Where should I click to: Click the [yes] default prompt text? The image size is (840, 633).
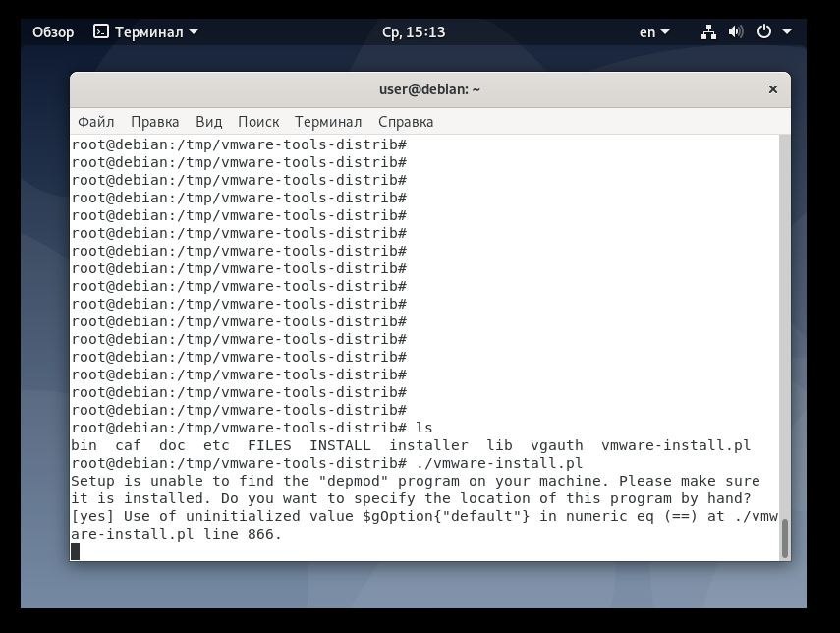pyautogui.click(x=92, y=516)
